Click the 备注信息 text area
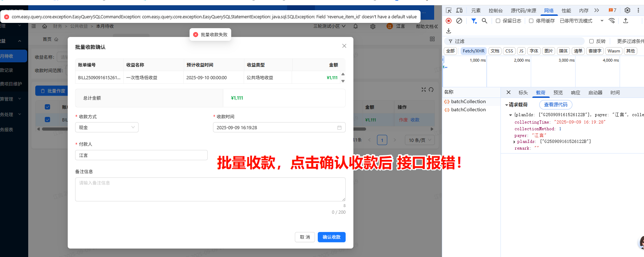 [x=210, y=189]
